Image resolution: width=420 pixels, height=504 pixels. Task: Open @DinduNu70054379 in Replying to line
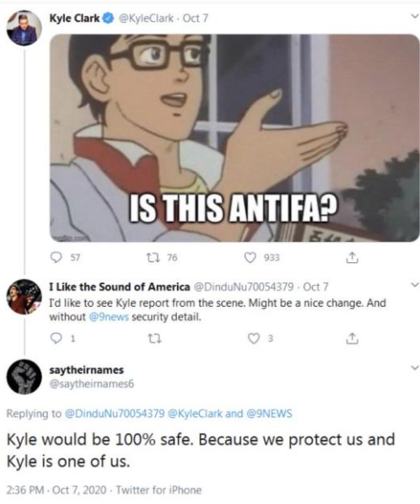[x=115, y=413]
